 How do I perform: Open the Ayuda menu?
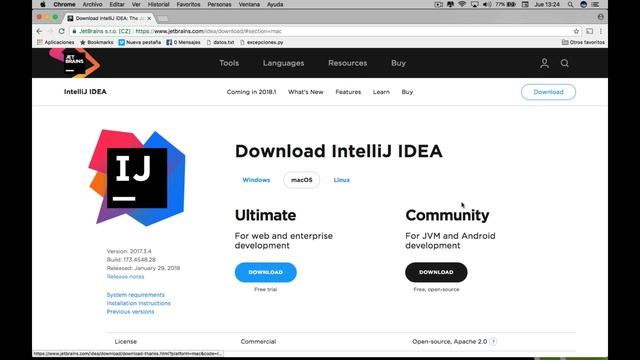[275, 4]
